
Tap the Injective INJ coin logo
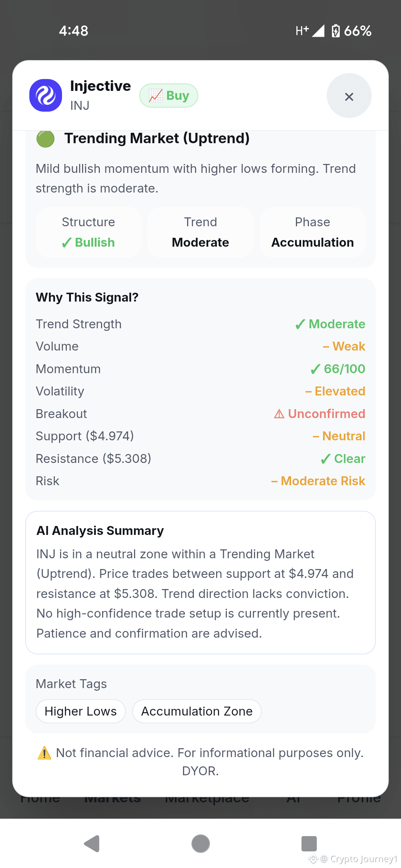pos(46,95)
